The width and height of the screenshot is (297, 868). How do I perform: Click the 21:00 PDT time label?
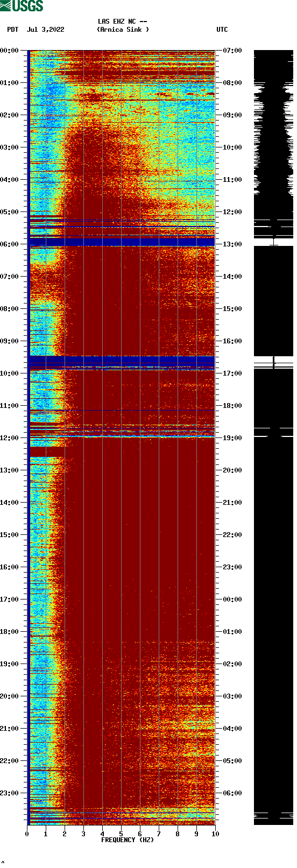point(9,729)
